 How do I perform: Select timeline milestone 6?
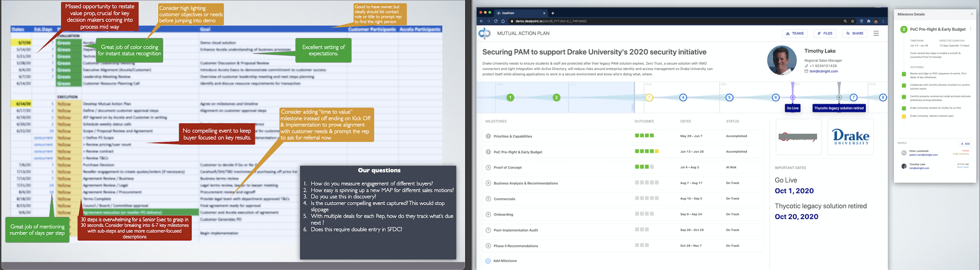coord(776,97)
